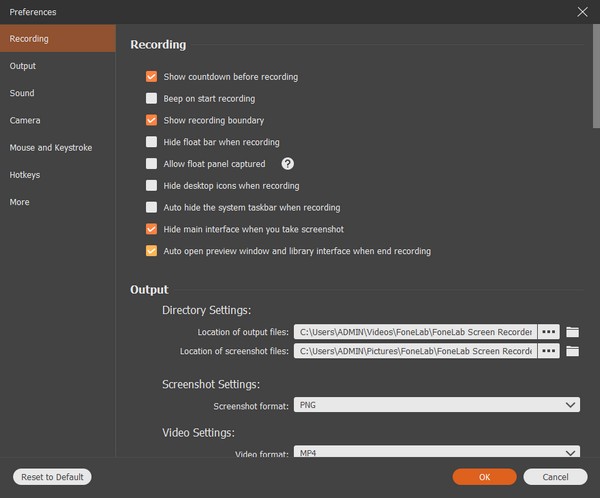Expand the Screenshot format dropdown
Screen dimensions: 600x498
[437, 405]
